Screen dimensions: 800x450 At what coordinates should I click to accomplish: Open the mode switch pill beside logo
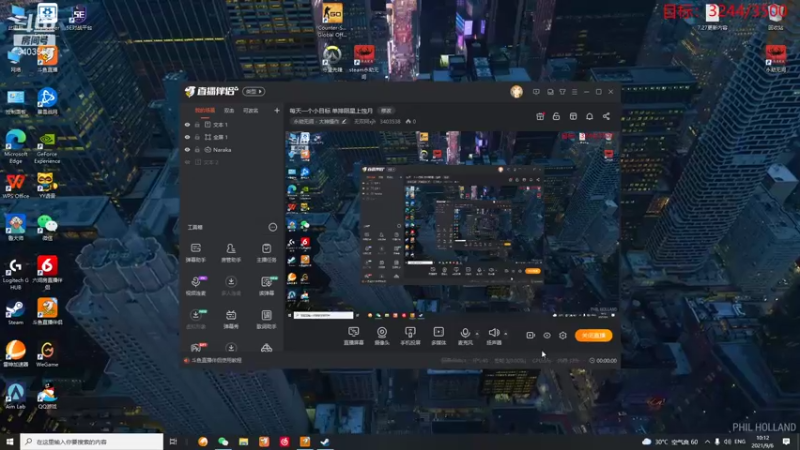pyautogui.click(x=254, y=91)
